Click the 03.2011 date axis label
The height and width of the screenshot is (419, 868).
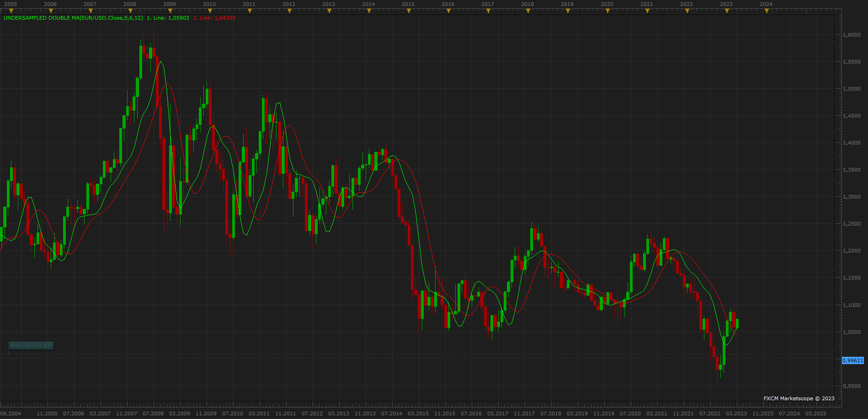tap(259, 414)
